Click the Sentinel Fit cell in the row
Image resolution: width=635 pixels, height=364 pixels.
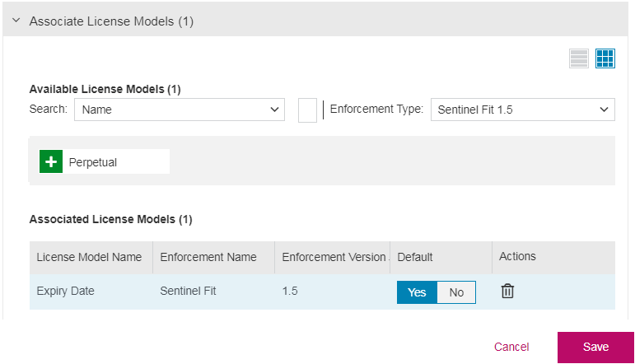click(x=188, y=292)
